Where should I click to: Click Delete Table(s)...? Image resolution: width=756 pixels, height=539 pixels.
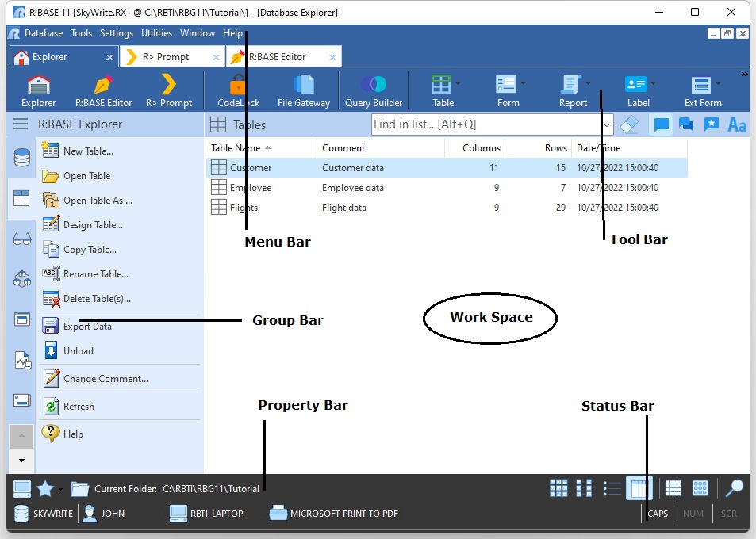coord(86,299)
